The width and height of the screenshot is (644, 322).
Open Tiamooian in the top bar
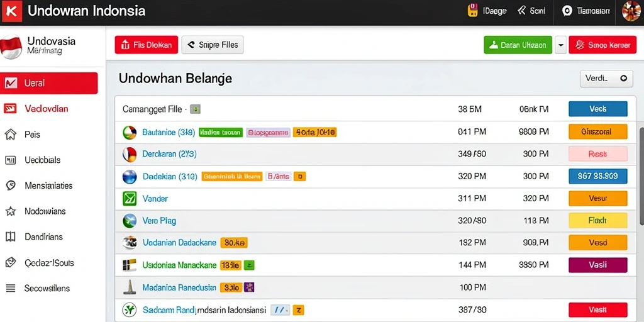(x=586, y=11)
